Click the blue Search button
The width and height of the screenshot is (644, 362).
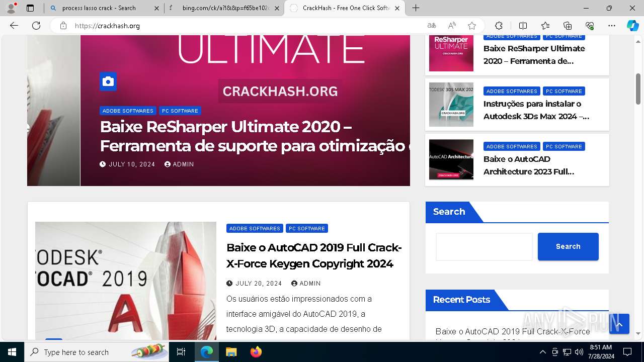(x=568, y=246)
